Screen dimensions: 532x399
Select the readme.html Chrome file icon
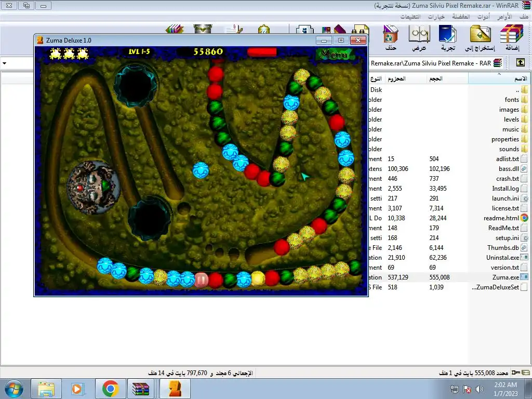[x=525, y=218]
